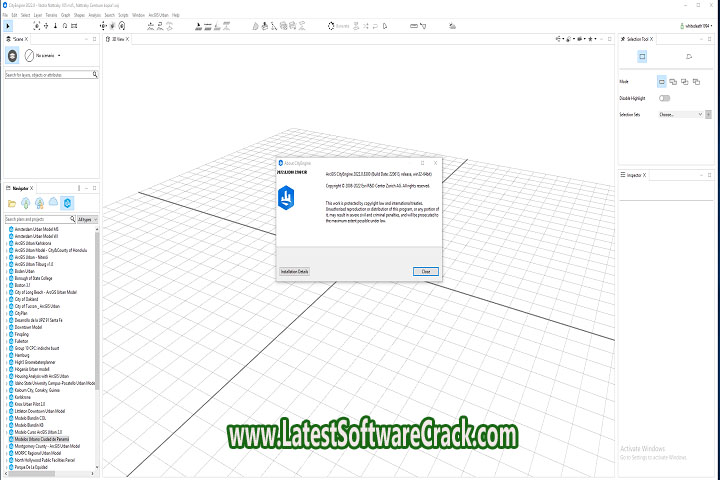Expand the Hamburg tree row
The width and height of the screenshot is (720, 480).
tap(6, 355)
